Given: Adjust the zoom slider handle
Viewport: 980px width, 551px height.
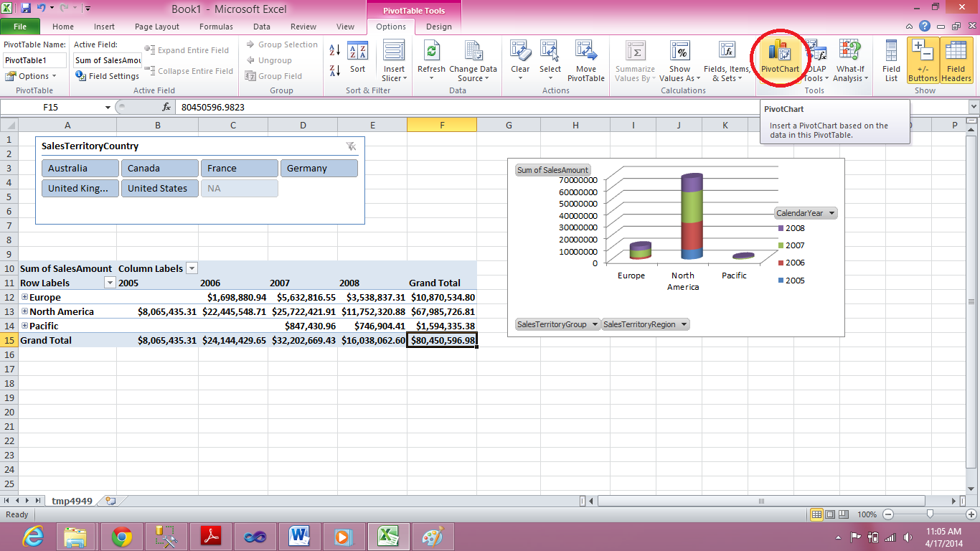Looking at the screenshot, I should coord(930,514).
